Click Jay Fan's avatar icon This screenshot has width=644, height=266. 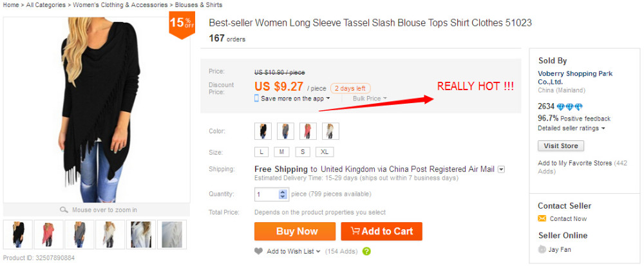click(x=542, y=249)
